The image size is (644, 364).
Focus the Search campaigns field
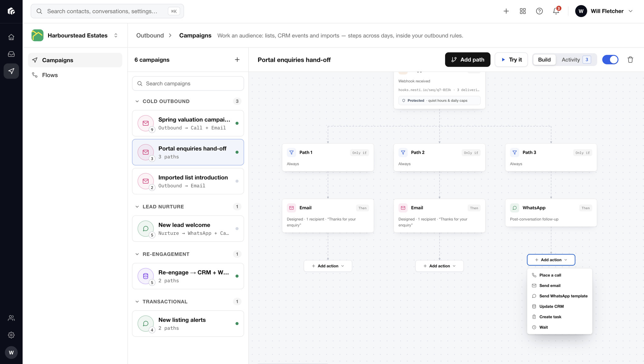[188, 83]
